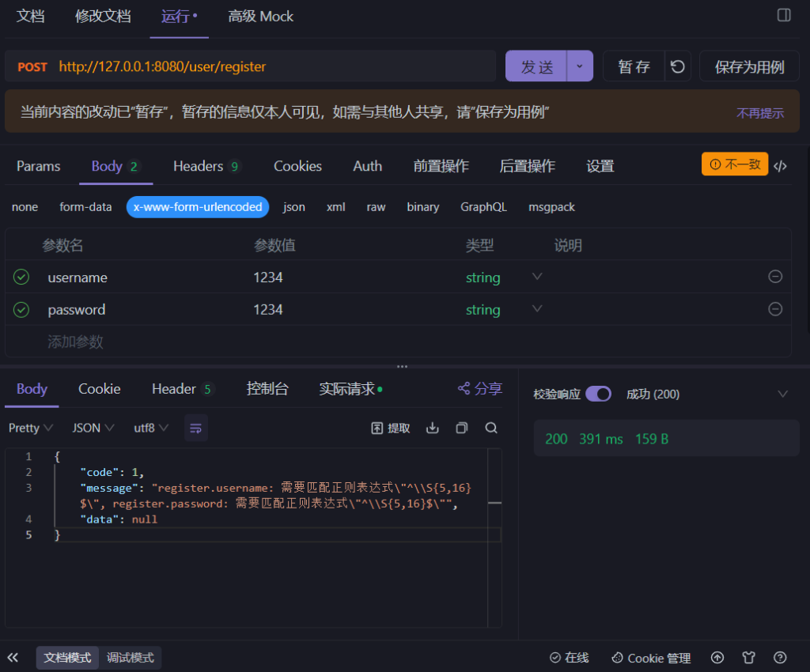Toggle the layout panel icon at top right
Screen dimensions: 810x672
(784, 15)
